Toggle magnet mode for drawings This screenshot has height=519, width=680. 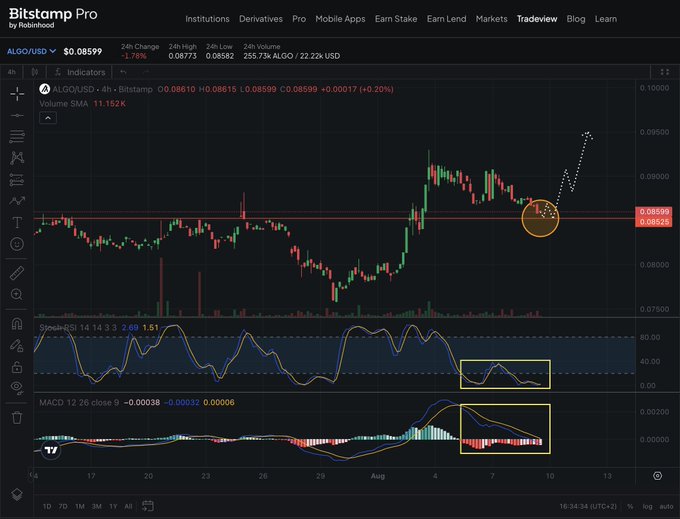pyautogui.click(x=17, y=324)
